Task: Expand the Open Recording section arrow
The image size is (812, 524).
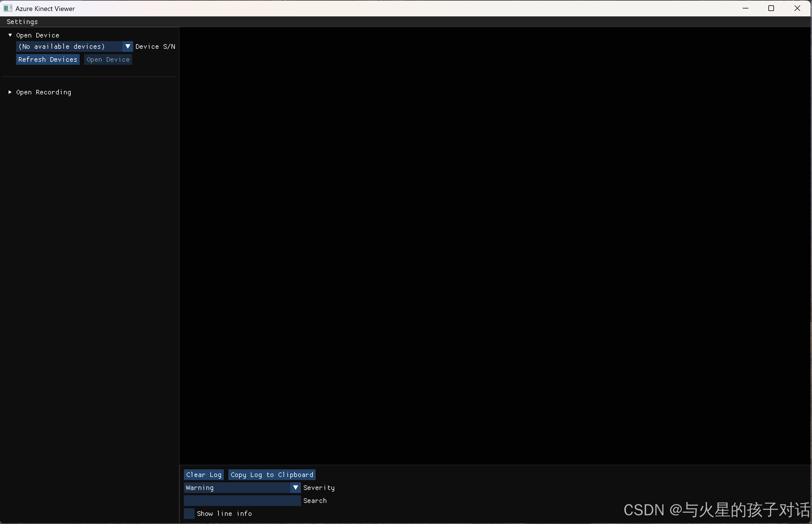Action: coord(10,92)
